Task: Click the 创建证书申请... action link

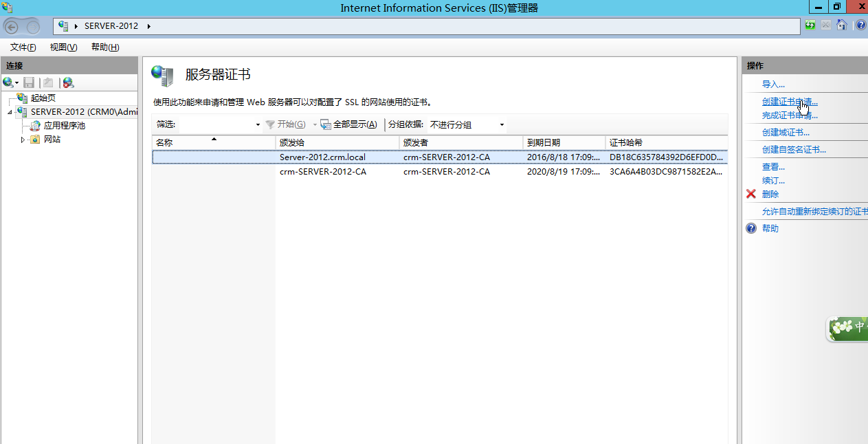Action: point(790,102)
